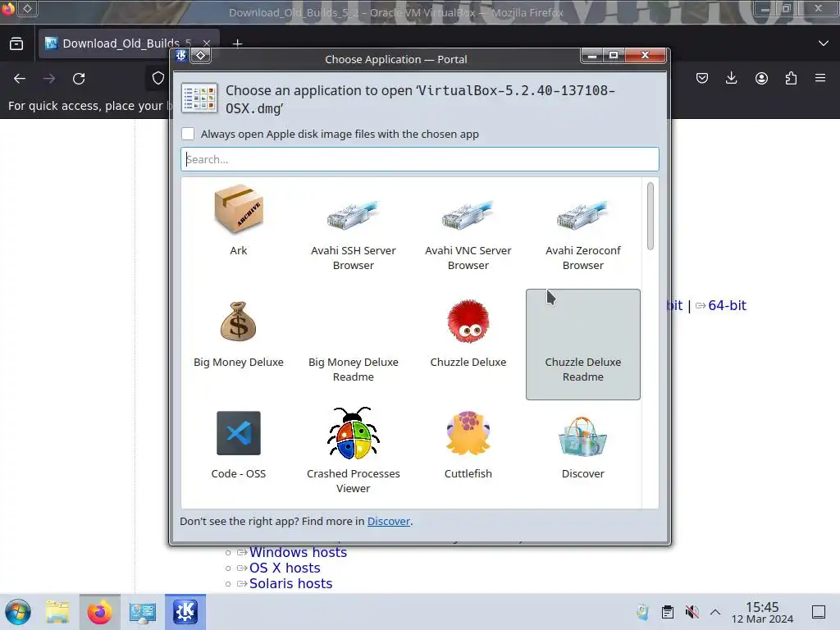Open Firefox downloads panel
This screenshot has height=630, width=840.
(x=731, y=78)
